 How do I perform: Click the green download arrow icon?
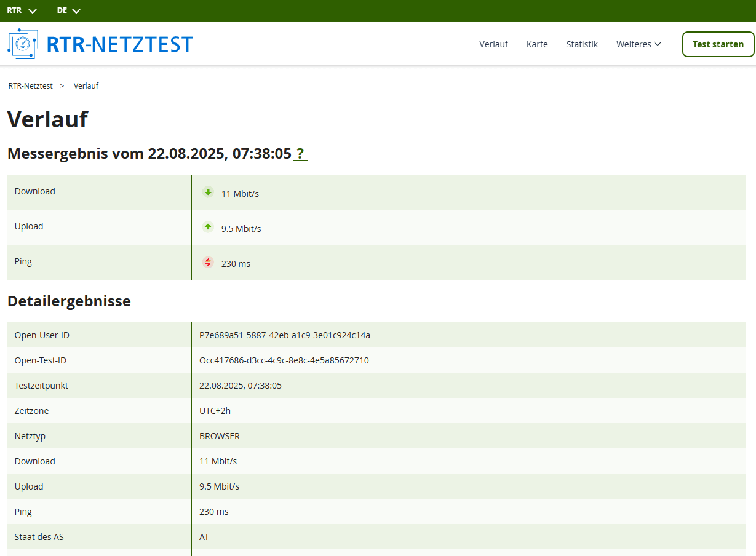[208, 193]
